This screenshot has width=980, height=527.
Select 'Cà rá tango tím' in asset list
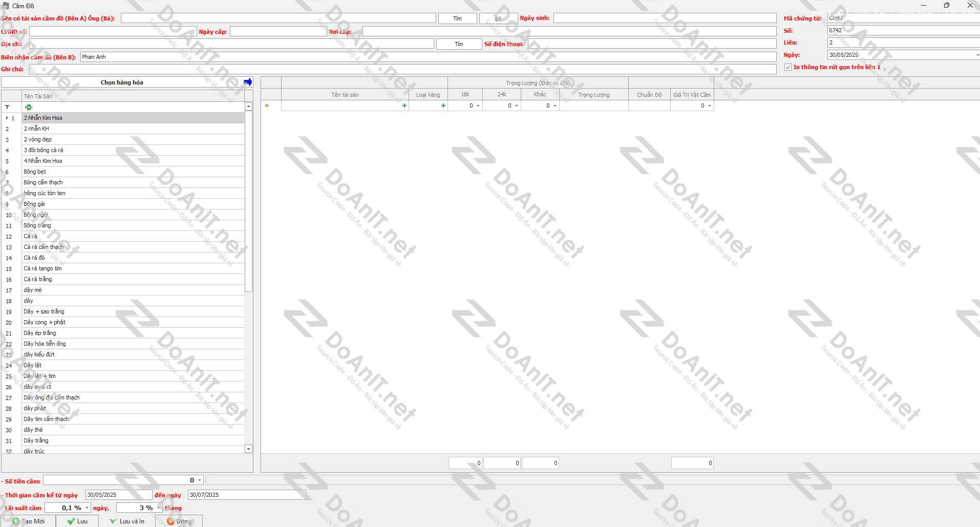point(42,268)
